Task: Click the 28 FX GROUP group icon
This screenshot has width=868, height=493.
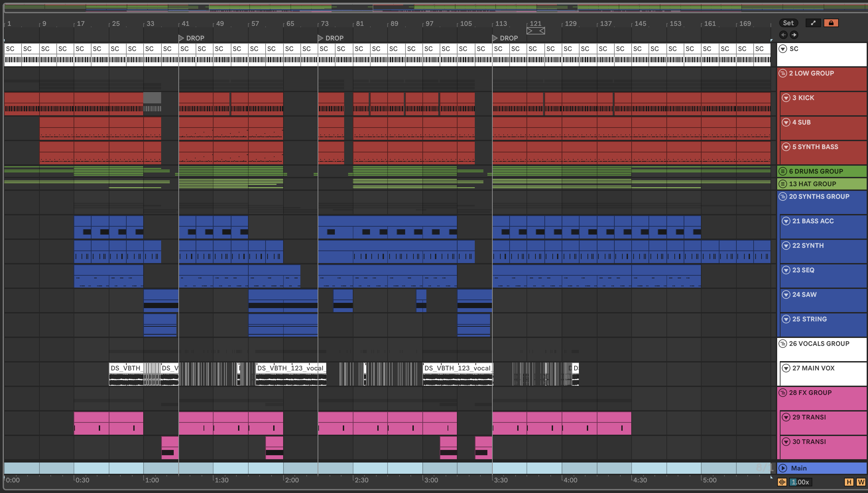Action: click(782, 393)
